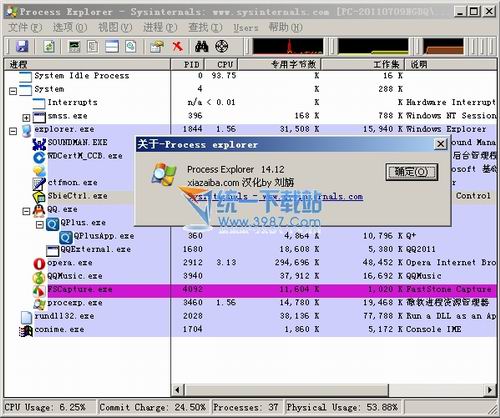The height and width of the screenshot is (418, 500).
Task: Click the crosshair Find Window icon
Action: (221, 46)
